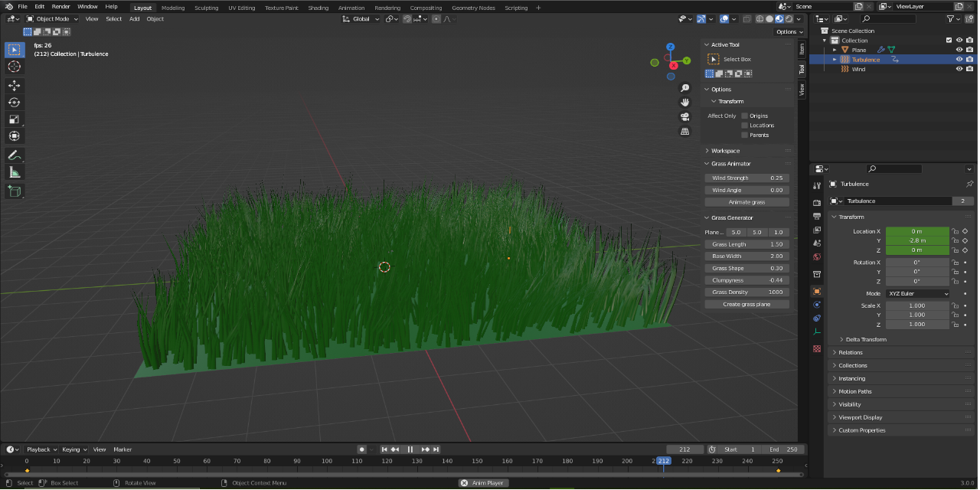The height and width of the screenshot is (490, 980).
Task: Open the Output properties tab
Action: [817, 216]
